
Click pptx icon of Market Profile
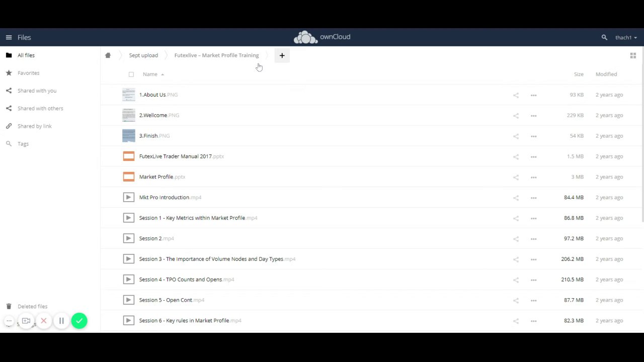(x=129, y=177)
